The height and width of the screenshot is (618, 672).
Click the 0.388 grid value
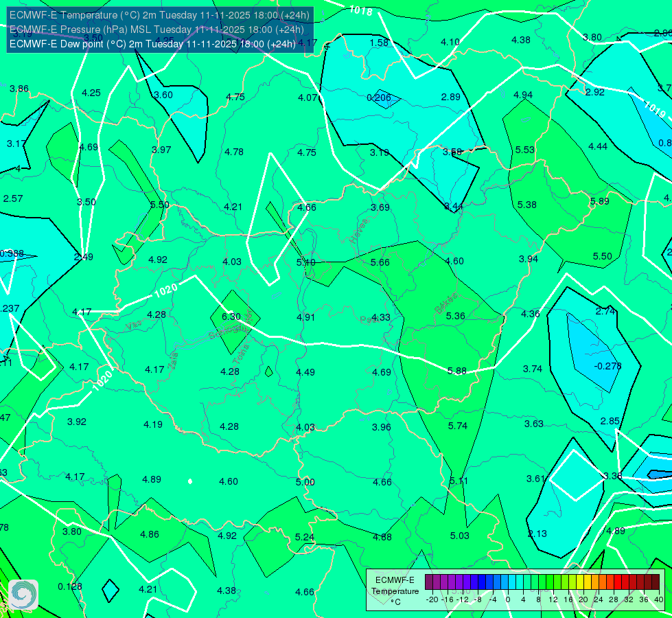pos(12,253)
